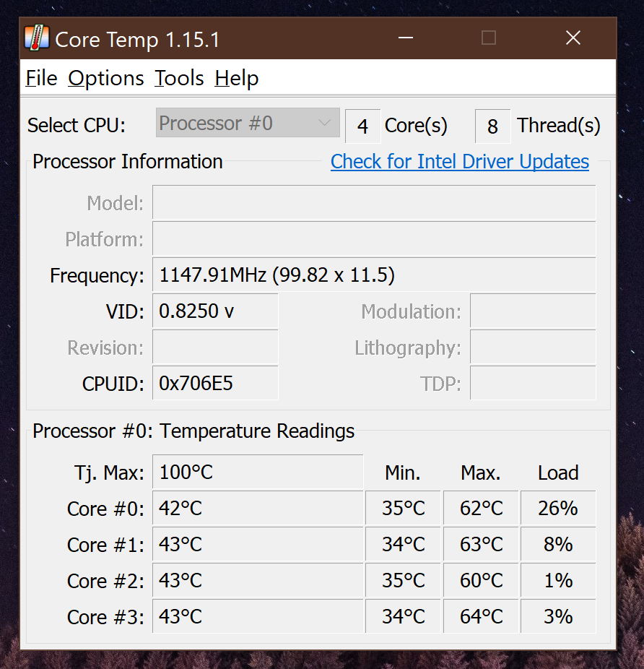Close the Core Temp window
The image size is (644, 669).
click(573, 38)
